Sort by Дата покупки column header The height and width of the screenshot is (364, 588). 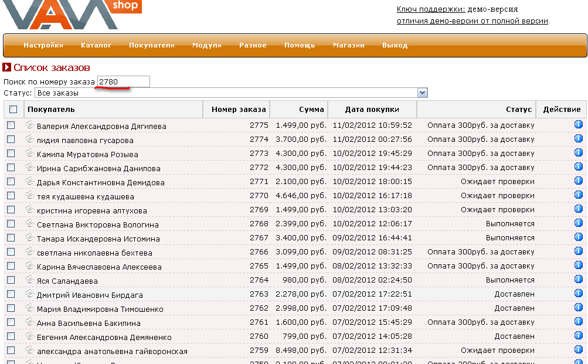click(372, 109)
